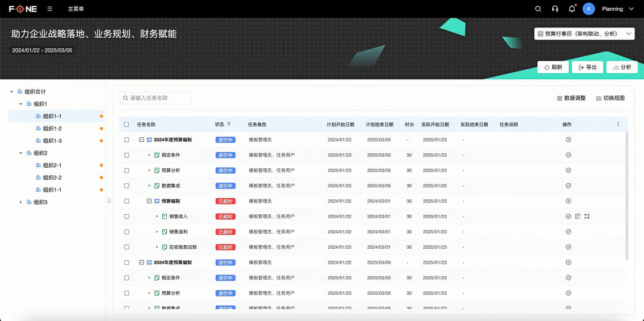Click the 已超时 badge in the 应收账款回款 row
The image size is (644, 321).
(x=225, y=247)
